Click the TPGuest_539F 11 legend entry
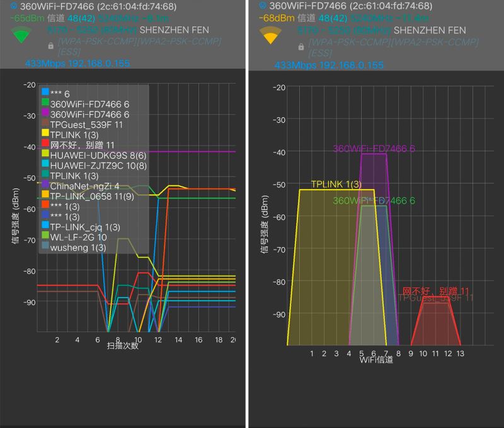504x428 pixels. point(83,124)
